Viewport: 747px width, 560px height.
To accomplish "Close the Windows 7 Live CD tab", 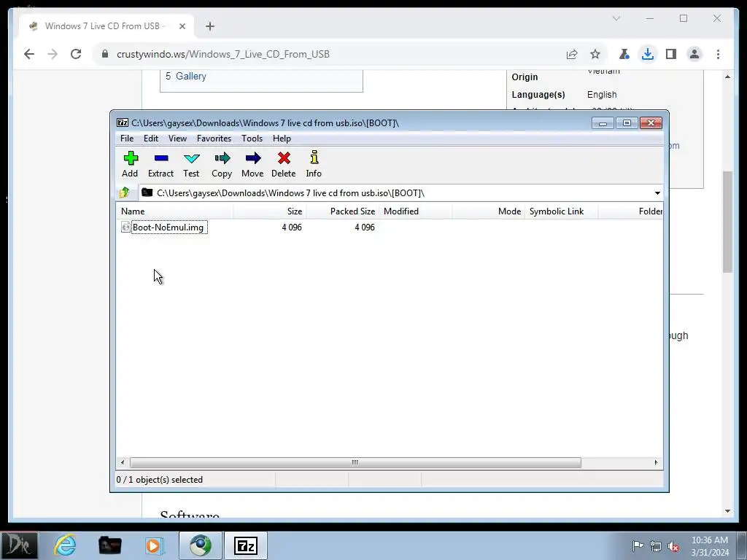I will (182, 26).
